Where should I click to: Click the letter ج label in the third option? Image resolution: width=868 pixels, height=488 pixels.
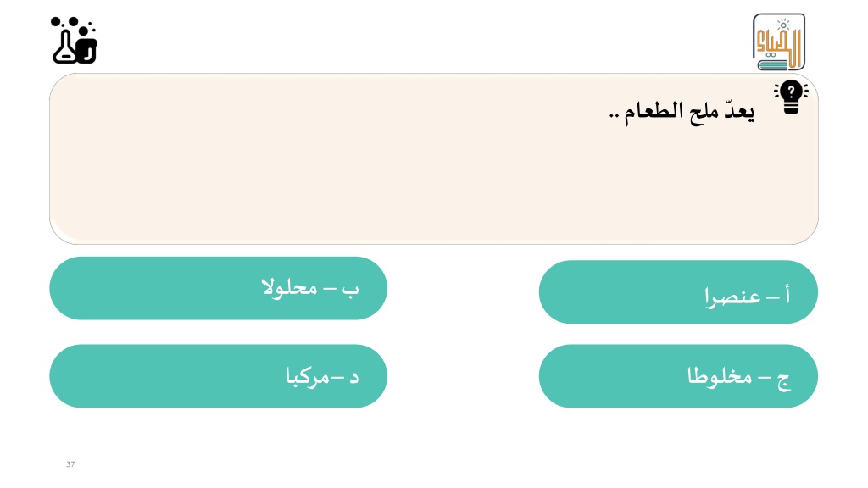(783, 380)
